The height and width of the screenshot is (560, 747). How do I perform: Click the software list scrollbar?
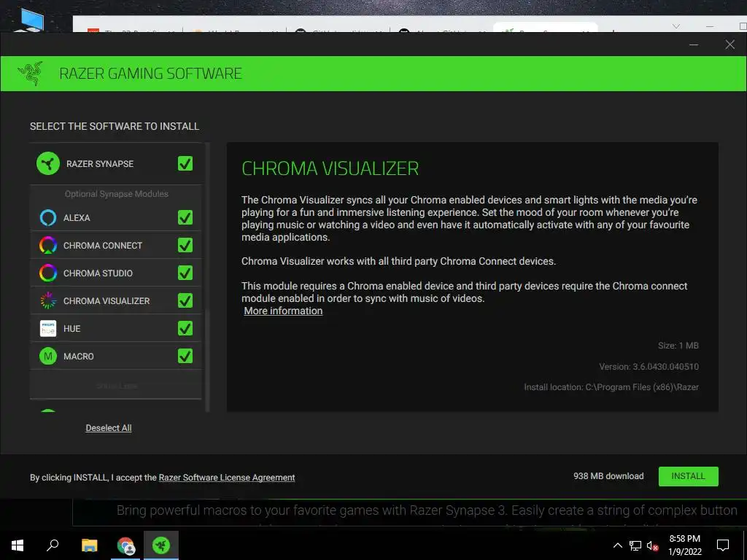(207, 277)
